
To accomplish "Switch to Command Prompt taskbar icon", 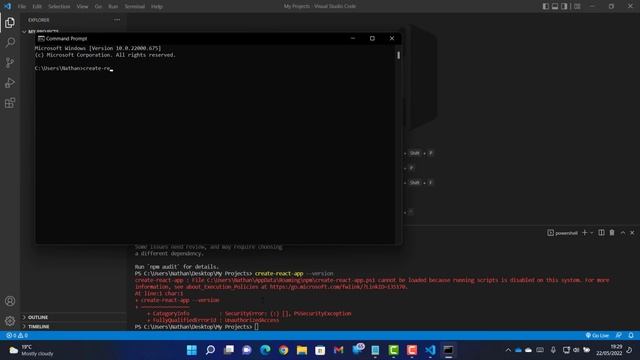I will [x=448, y=350].
